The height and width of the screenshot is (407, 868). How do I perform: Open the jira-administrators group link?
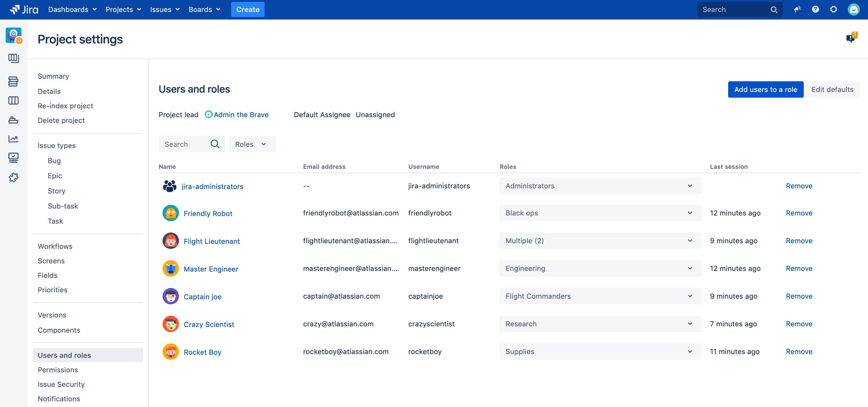(x=212, y=186)
